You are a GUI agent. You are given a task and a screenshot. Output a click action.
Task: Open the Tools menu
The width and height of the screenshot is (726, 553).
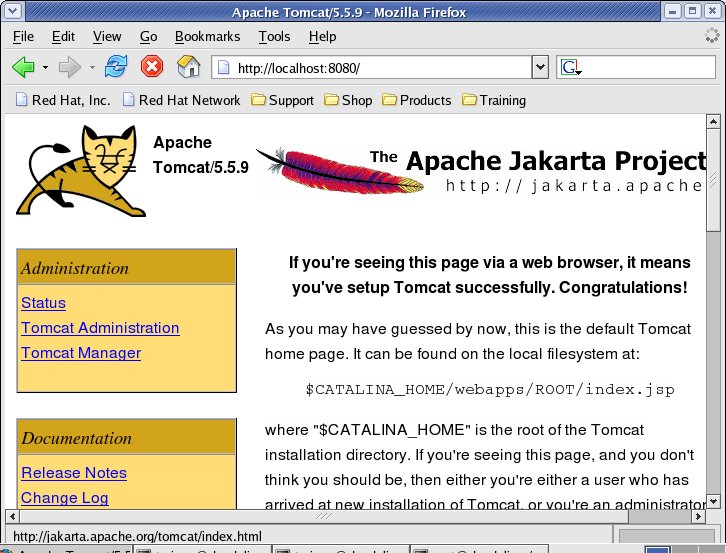tap(274, 36)
